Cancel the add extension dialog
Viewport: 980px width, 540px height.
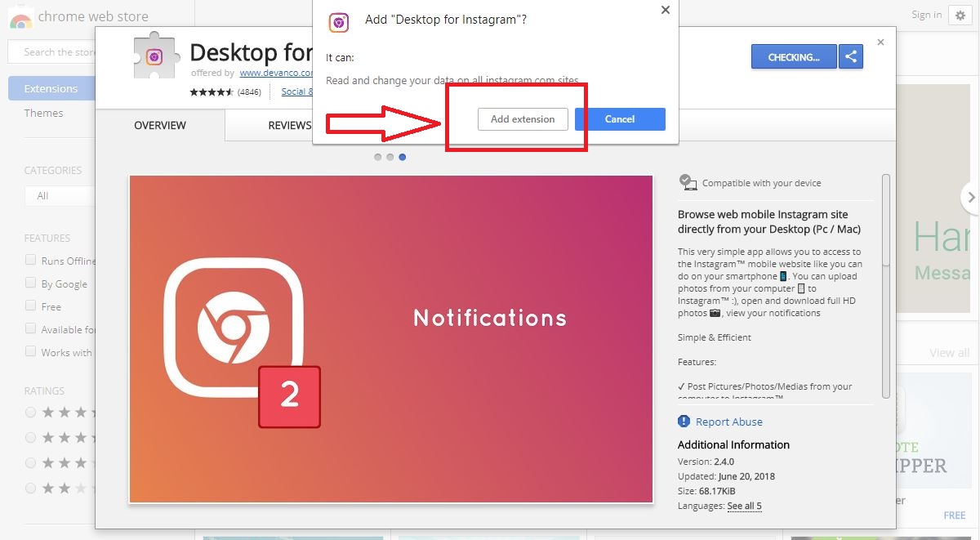click(620, 119)
